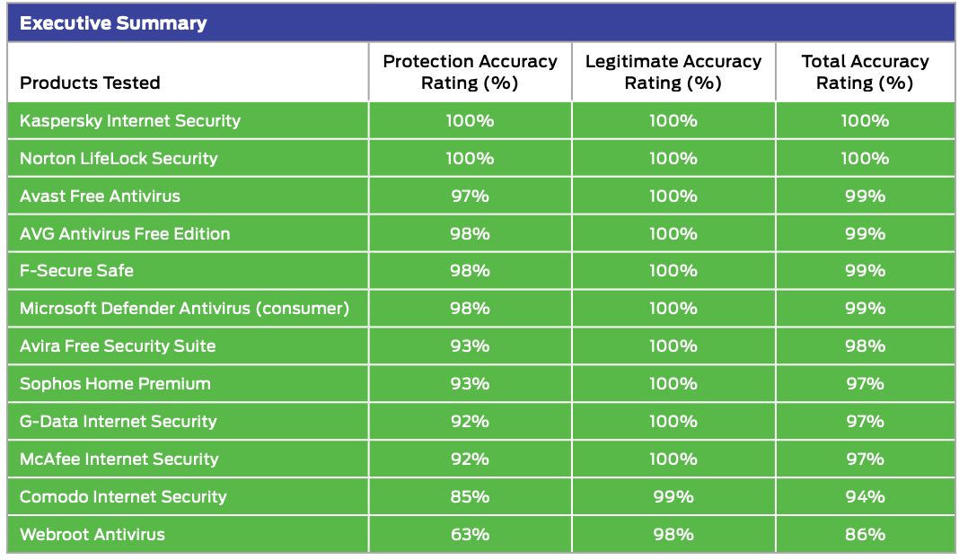Click Comodo's 85% protection accuracy value
Image resolution: width=959 pixels, height=560 pixels.
click(x=470, y=496)
